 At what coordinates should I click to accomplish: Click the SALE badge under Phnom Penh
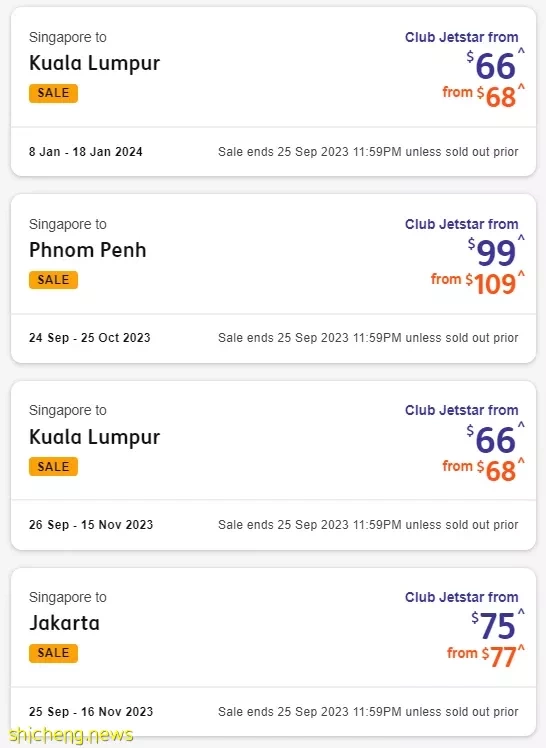coord(53,280)
